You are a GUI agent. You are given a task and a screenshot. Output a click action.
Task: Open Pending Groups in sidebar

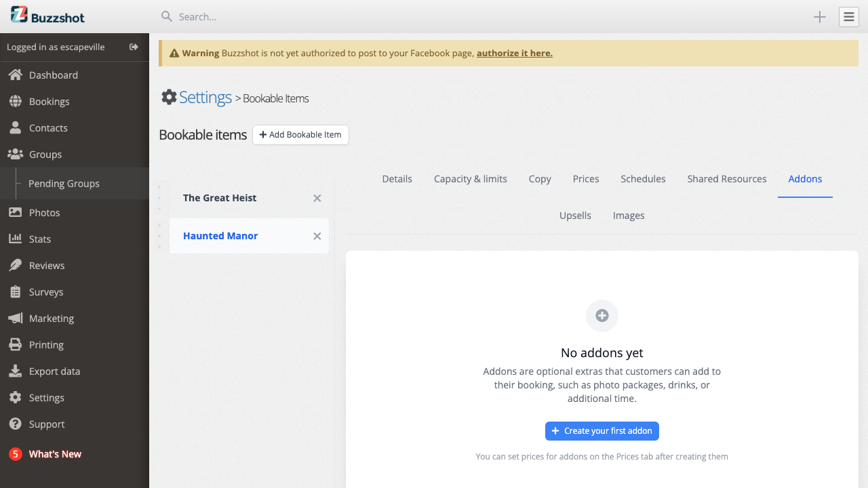[x=64, y=184]
